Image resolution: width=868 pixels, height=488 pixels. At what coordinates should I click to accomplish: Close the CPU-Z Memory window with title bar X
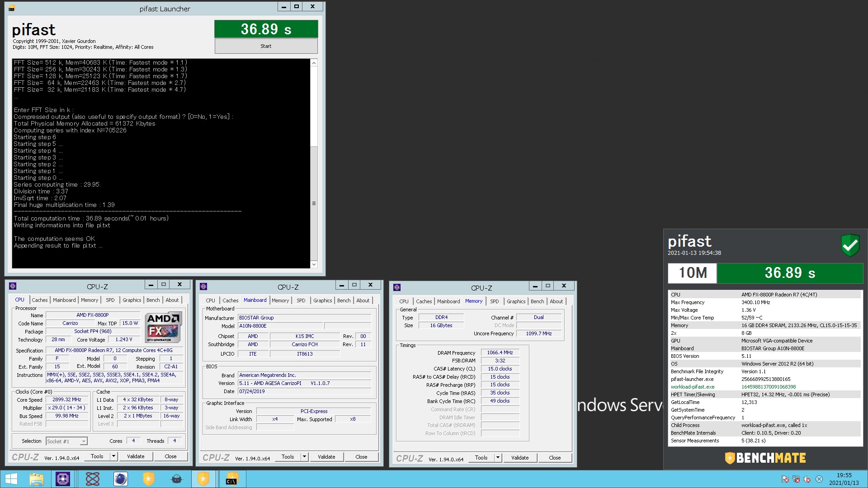(564, 286)
